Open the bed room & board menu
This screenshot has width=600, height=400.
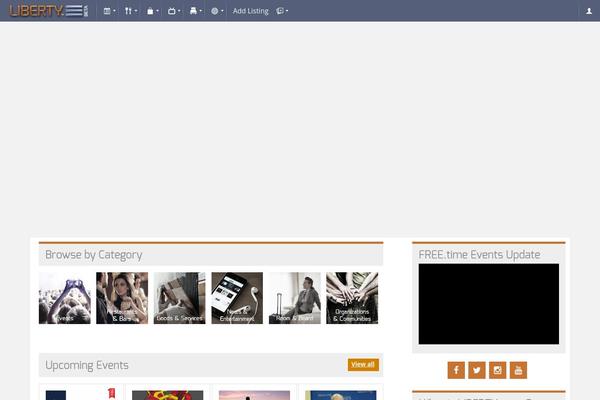tap(195, 11)
